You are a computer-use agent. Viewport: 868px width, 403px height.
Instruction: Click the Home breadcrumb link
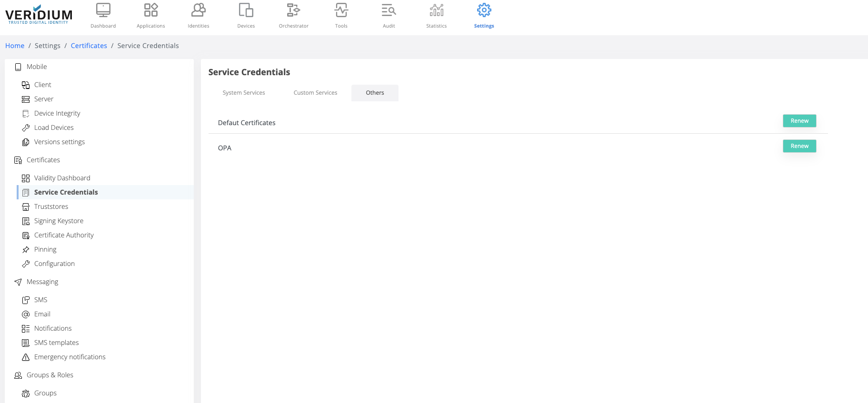(x=15, y=46)
